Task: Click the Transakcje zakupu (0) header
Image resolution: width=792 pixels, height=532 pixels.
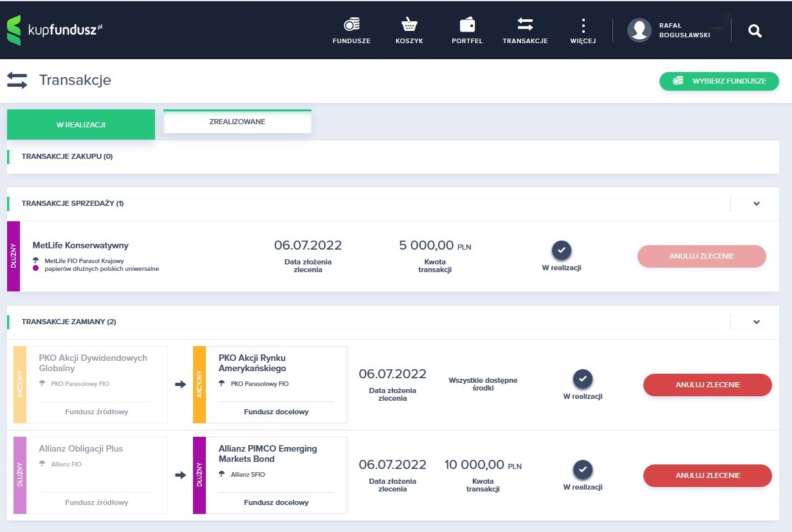Action: click(67, 156)
